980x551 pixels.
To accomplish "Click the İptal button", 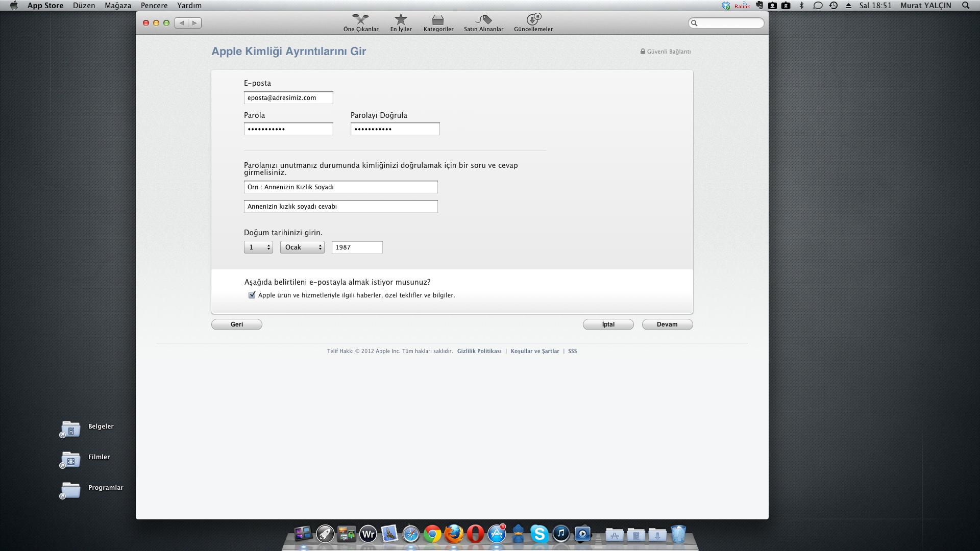I will pyautogui.click(x=608, y=324).
